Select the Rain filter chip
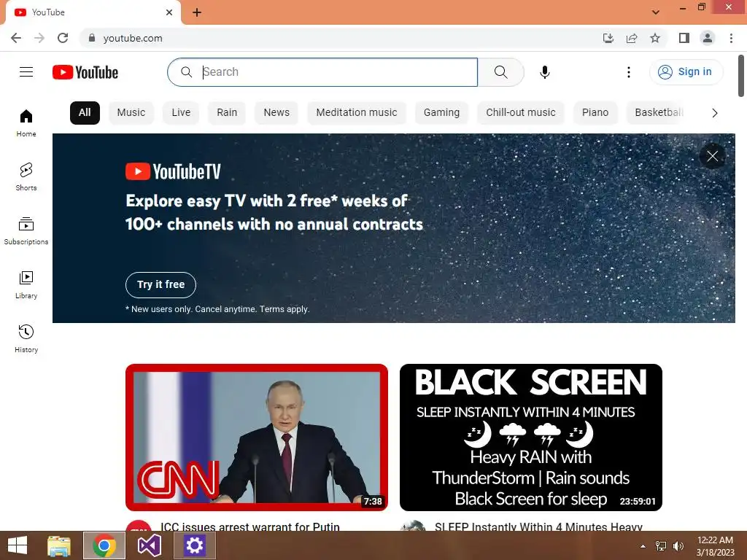Image resolution: width=747 pixels, height=560 pixels. coord(227,113)
